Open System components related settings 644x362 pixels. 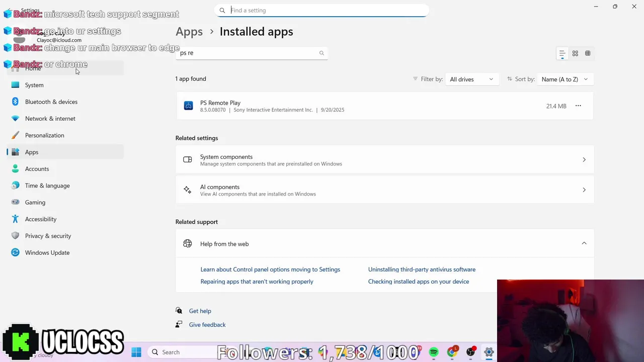384,160
